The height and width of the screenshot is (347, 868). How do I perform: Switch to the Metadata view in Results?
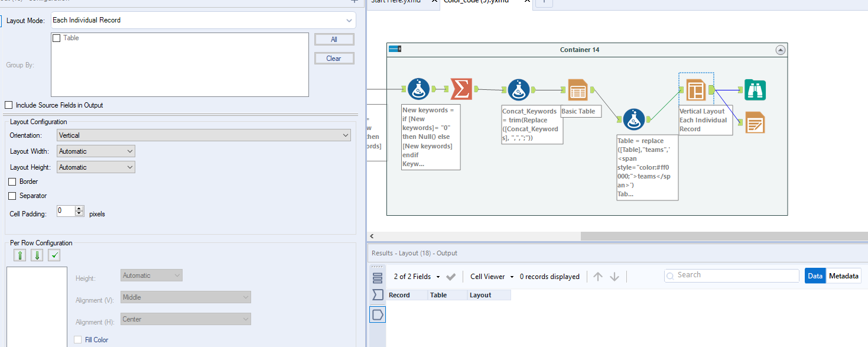843,275
